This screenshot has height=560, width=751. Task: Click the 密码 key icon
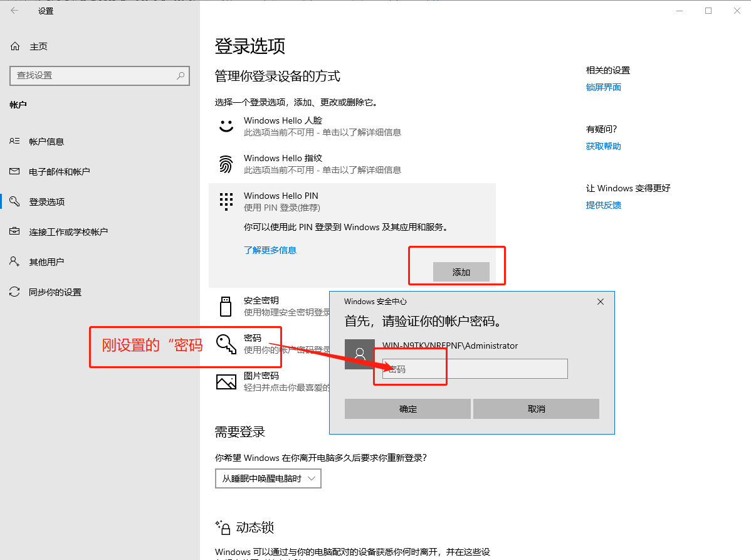pos(226,343)
